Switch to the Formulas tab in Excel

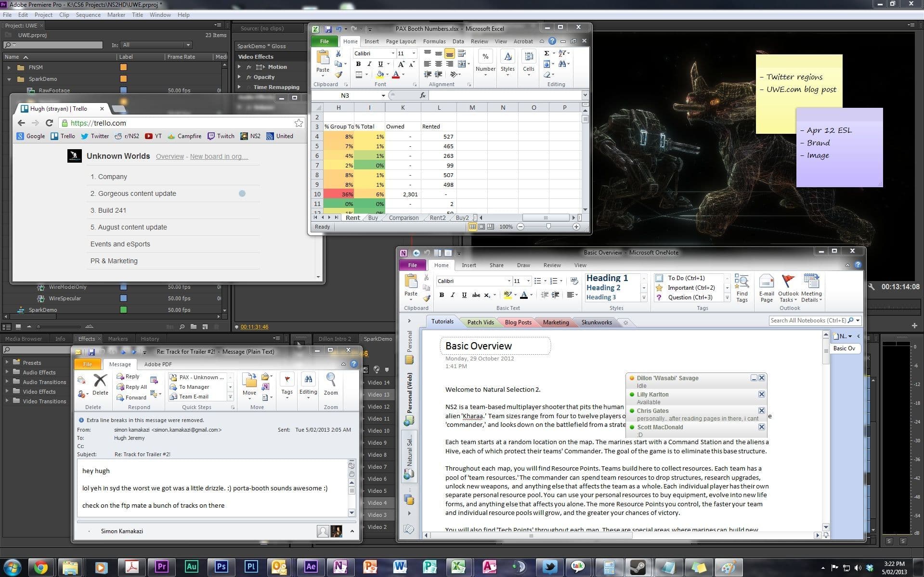(x=434, y=41)
